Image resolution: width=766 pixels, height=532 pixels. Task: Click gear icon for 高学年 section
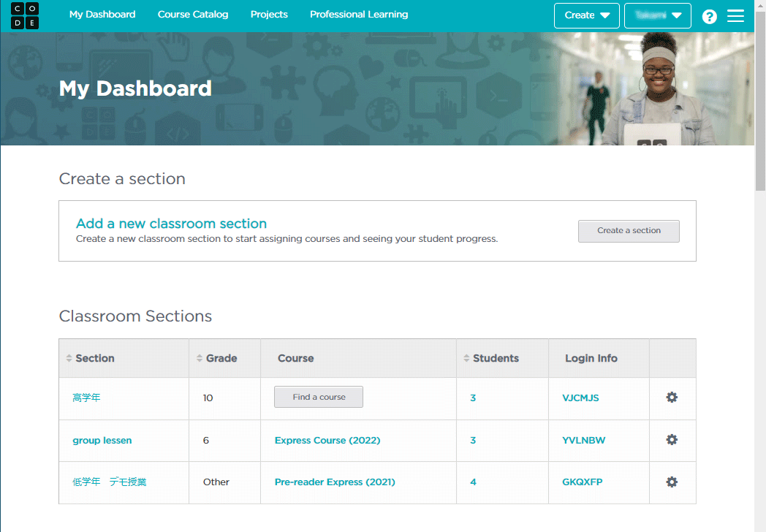(x=672, y=398)
